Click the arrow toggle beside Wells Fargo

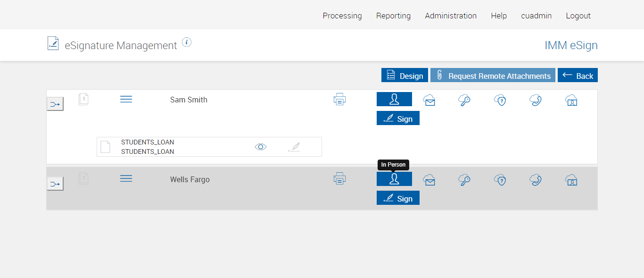click(x=55, y=184)
